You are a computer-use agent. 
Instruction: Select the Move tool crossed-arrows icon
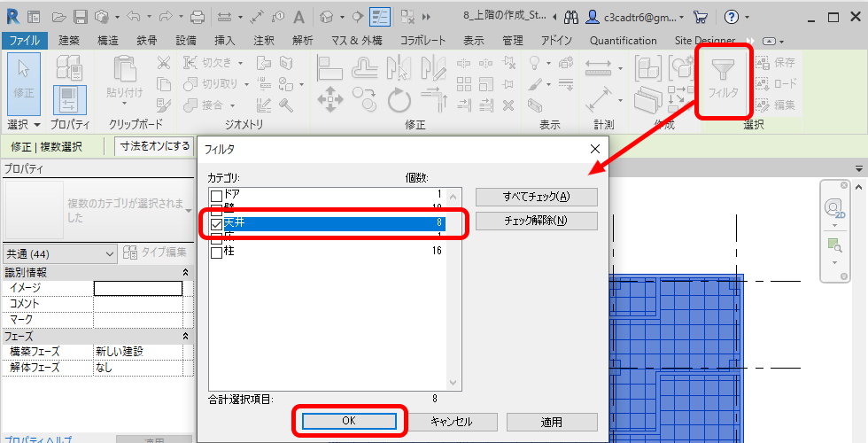(x=329, y=100)
